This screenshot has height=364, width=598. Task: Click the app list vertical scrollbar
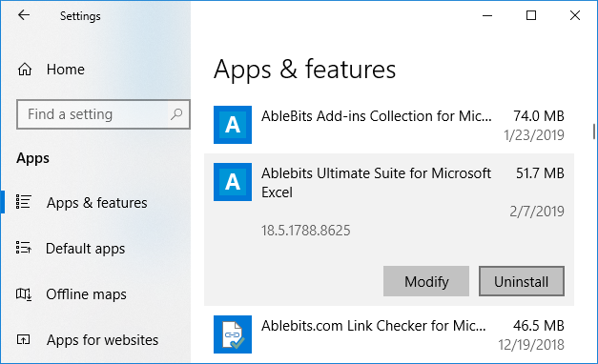pyautogui.click(x=593, y=131)
